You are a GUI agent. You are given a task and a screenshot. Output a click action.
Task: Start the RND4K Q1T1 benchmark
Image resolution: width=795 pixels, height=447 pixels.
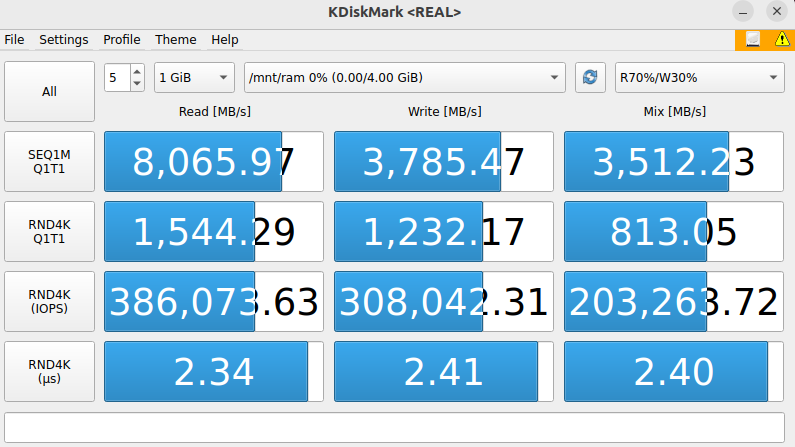point(49,232)
